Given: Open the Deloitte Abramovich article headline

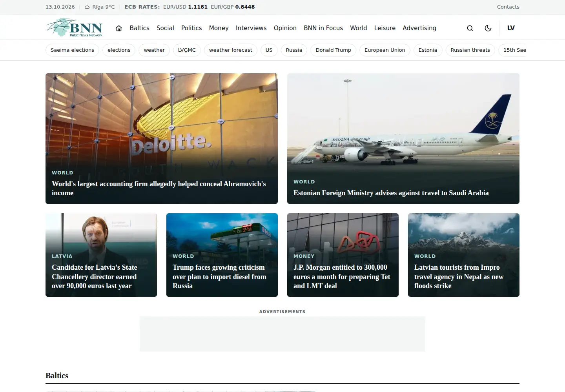Looking at the screenshot, I should pos(159,188).
